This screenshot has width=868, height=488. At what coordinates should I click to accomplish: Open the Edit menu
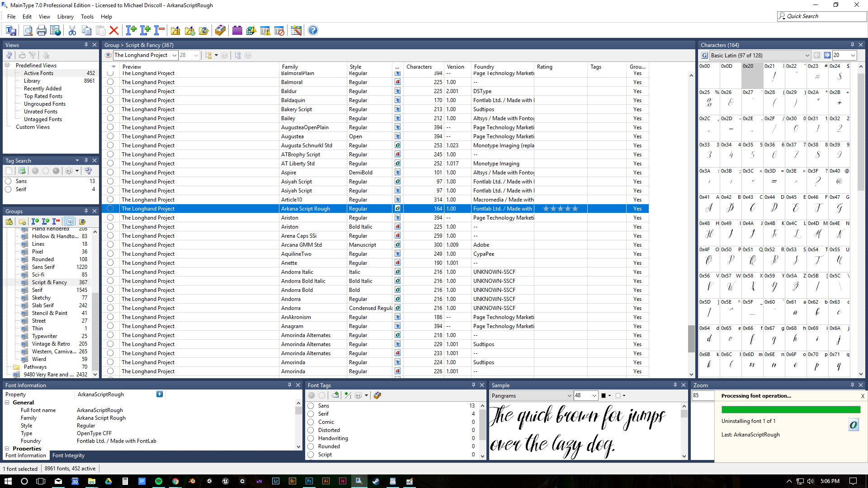pyautogui.click(x=27, y=17)
